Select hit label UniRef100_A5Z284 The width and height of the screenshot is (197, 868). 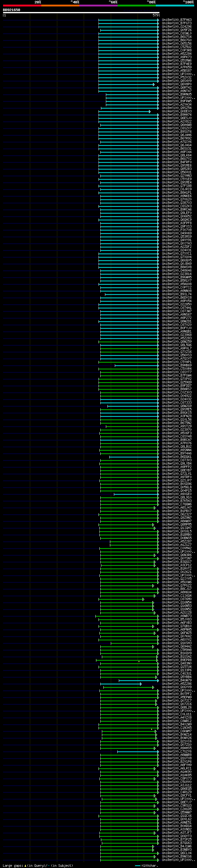[x=177, y=54]
